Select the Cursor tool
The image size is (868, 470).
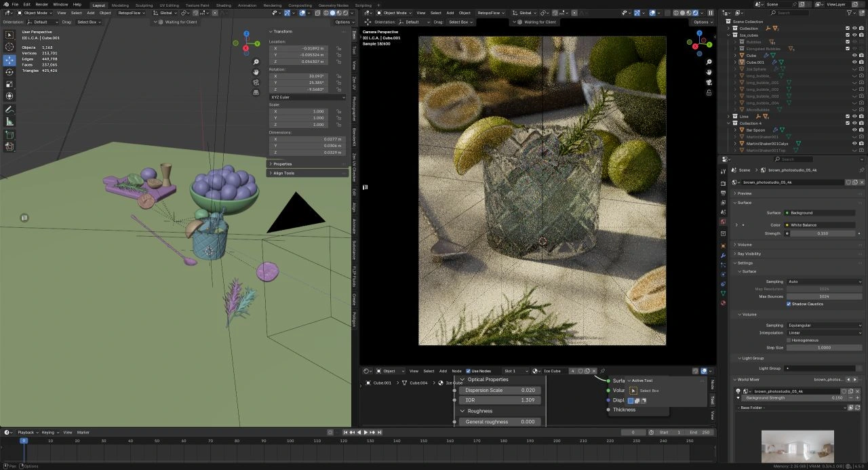point(9,47)
